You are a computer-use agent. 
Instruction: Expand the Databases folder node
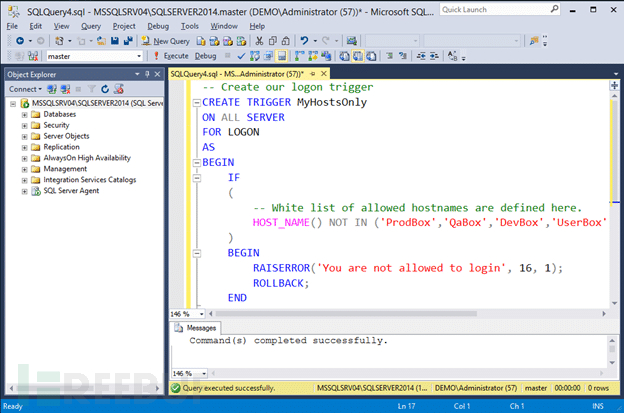click(25, 115)
